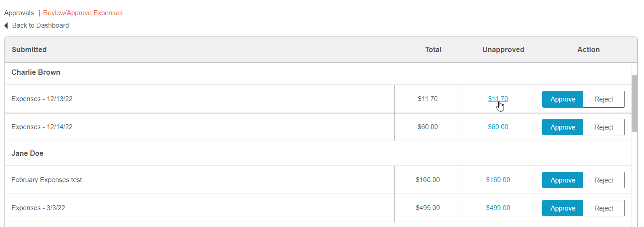Click the Submitted column header
The height and width of the screenshot is (227, 644).
[29, 50]
